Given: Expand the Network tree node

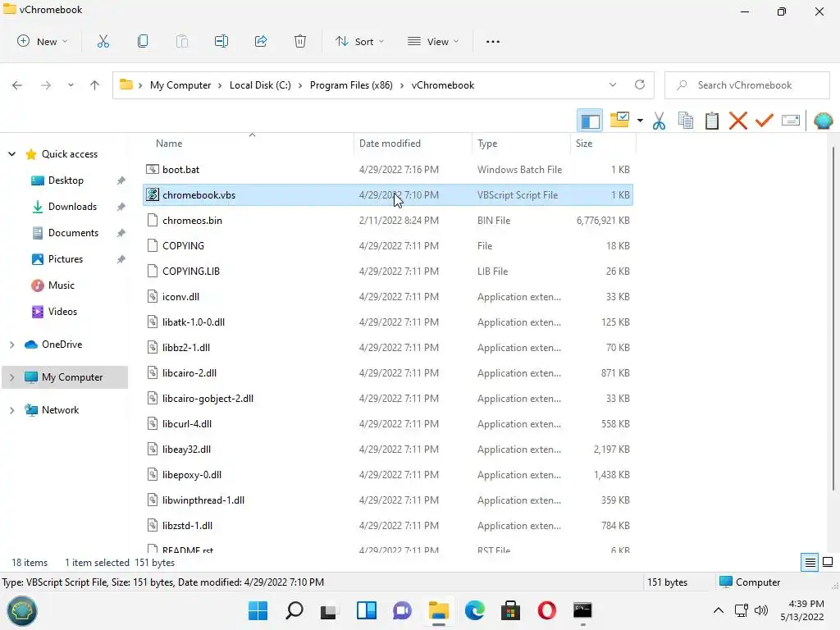Looking at the screenshot, I should click(x=11, y=410).
